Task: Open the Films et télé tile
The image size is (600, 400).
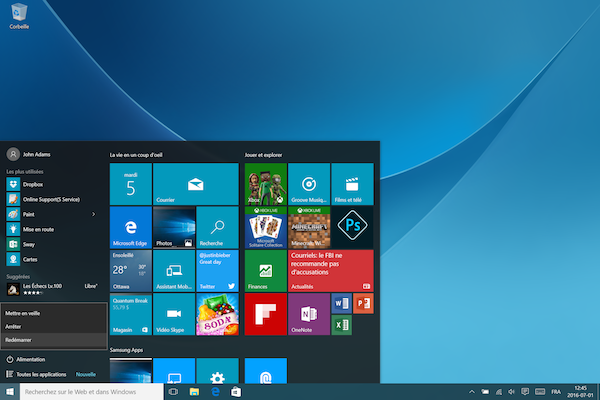Action: (x=352, y=184)
